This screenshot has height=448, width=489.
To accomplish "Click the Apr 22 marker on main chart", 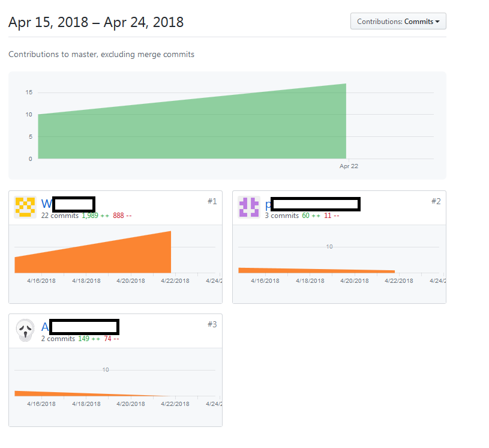I will 349,166.
